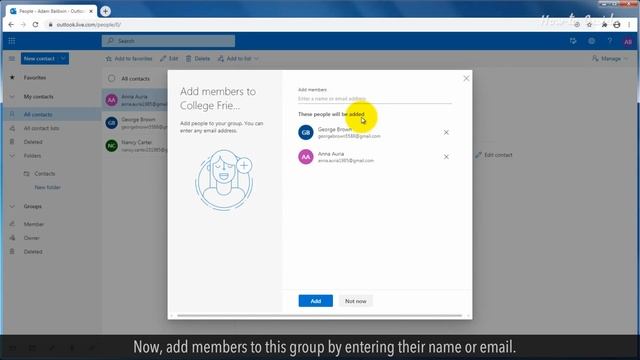Screen dimensions: 640x360
Task: Click the Add button in the dialog
Action: tap(316, 301)
